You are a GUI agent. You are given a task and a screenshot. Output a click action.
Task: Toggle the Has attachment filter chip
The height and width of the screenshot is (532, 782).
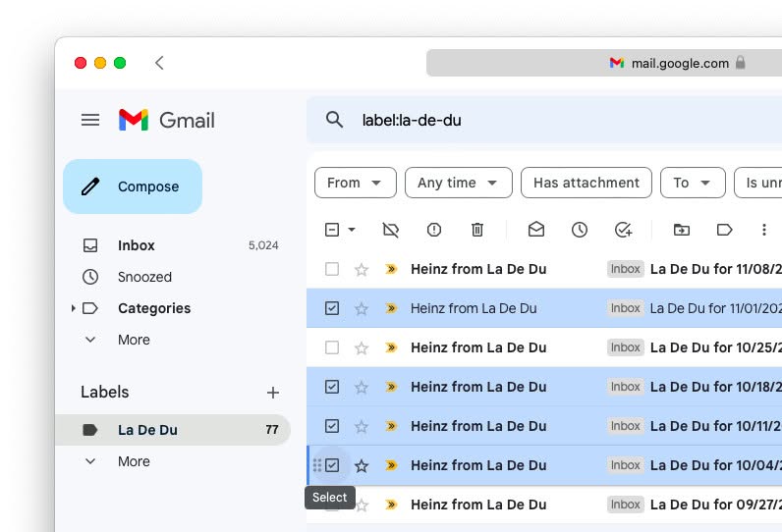(586, 183)
